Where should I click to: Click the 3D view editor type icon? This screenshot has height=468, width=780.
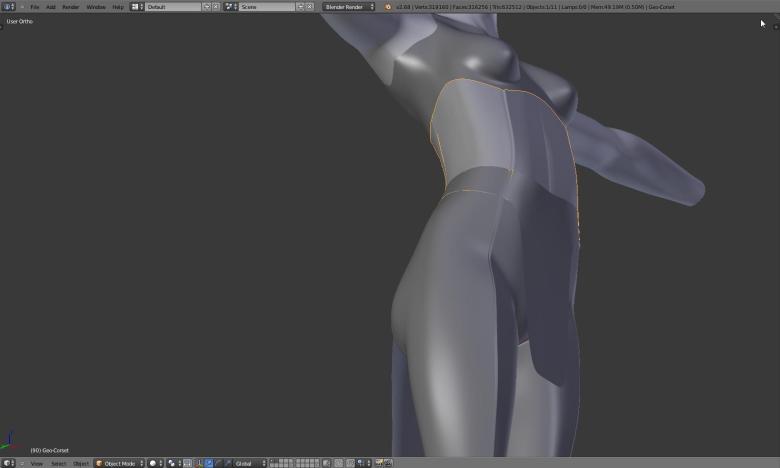[x=8, y=463]
